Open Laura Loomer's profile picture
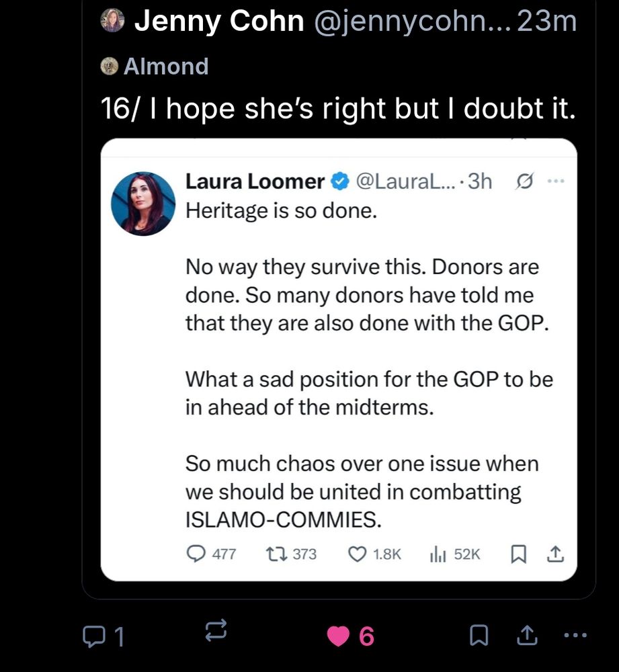Screen dimensions: 619x672 coord(143,202)
